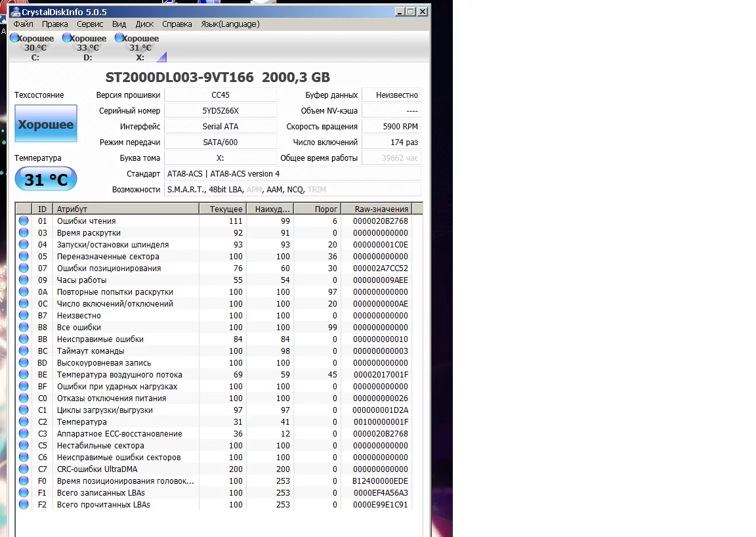This screenshot has width=756, height=537.
Task: Click raw value B12400000EDE
Action: click(x=380, y=481)
